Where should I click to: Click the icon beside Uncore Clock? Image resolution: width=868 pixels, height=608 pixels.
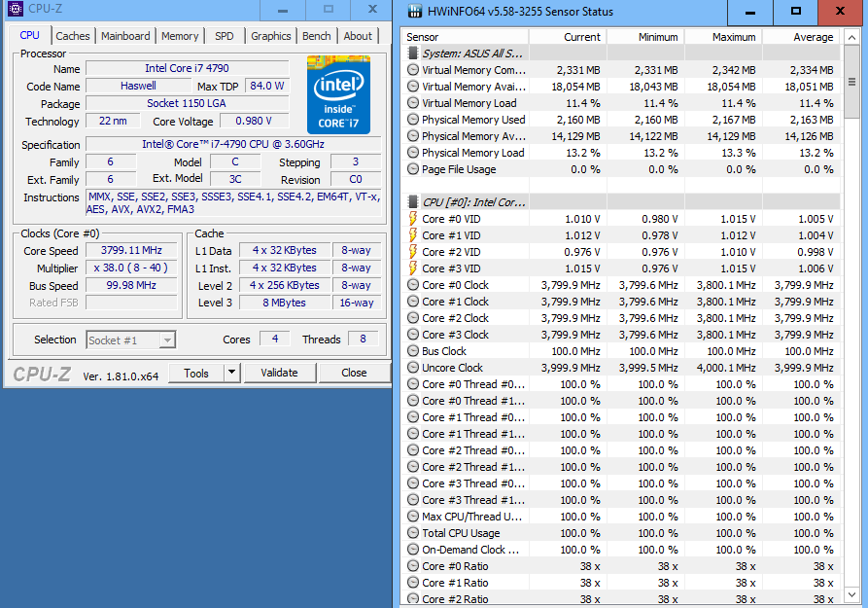[x=413, y=368]
